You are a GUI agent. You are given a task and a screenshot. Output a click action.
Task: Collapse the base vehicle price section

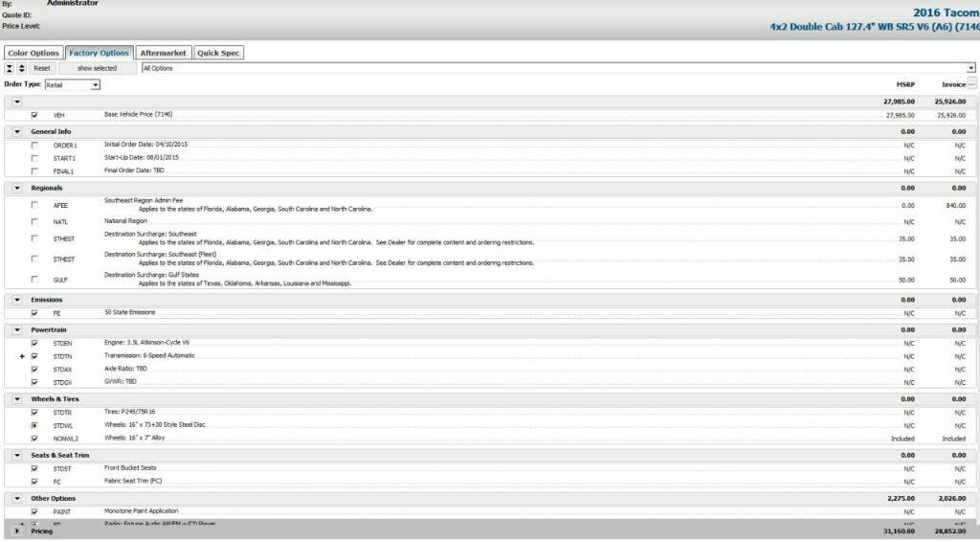[x=17, y=102]
